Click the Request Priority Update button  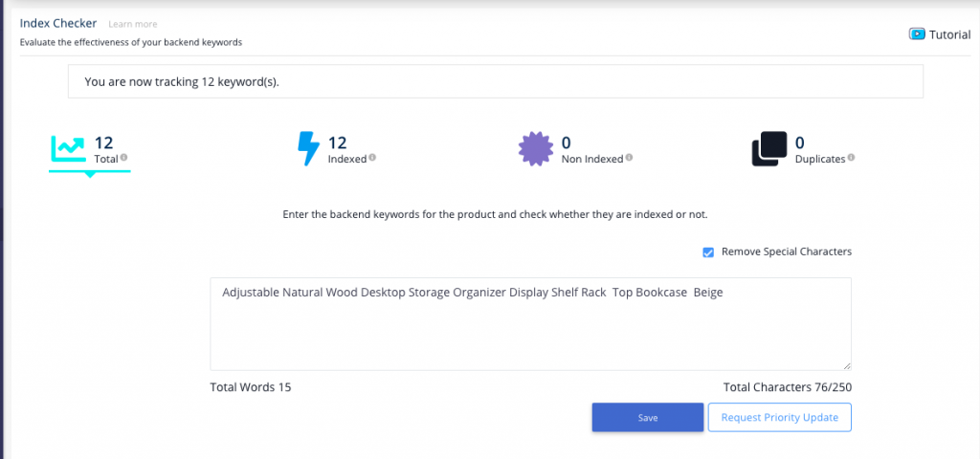[x=779, y=418]
